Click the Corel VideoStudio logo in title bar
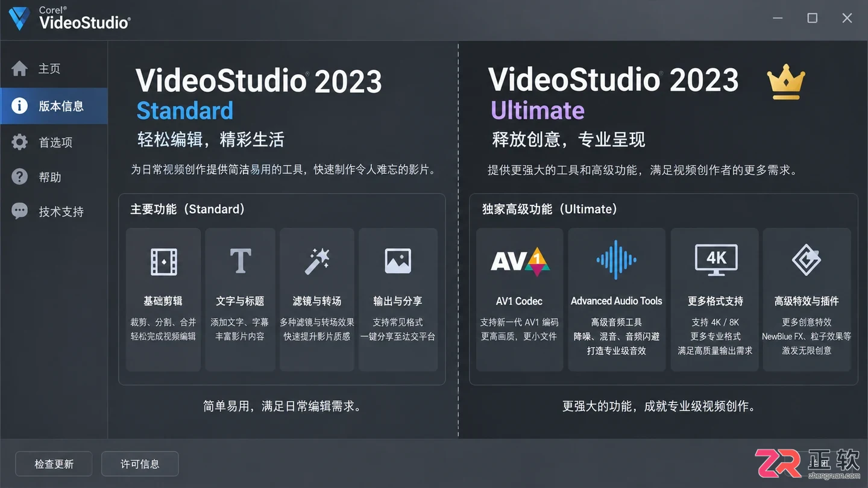Image resolution: width=868 pixels, height=488 pixels. coord(69,19)
